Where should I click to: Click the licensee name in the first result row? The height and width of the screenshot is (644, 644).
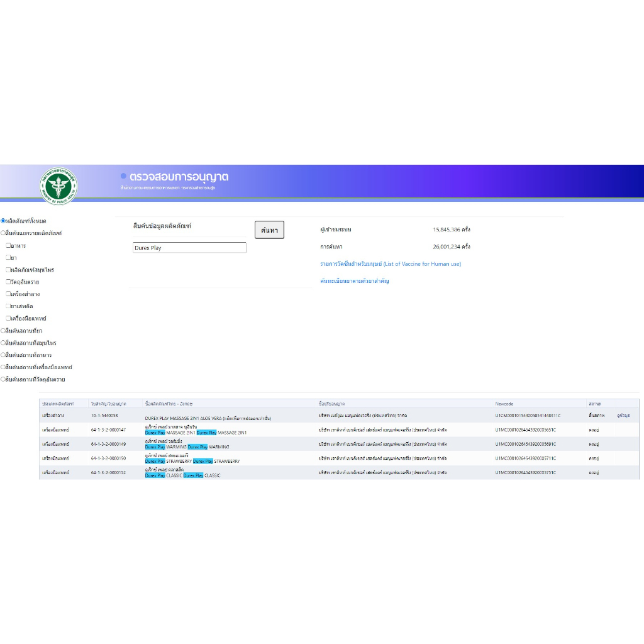(x=363, y=416)
